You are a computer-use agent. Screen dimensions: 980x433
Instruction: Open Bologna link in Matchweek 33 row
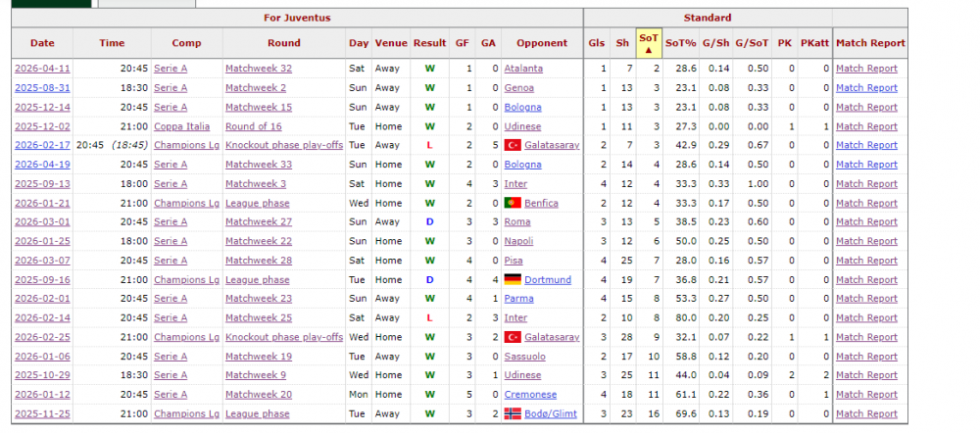[523, 165]
